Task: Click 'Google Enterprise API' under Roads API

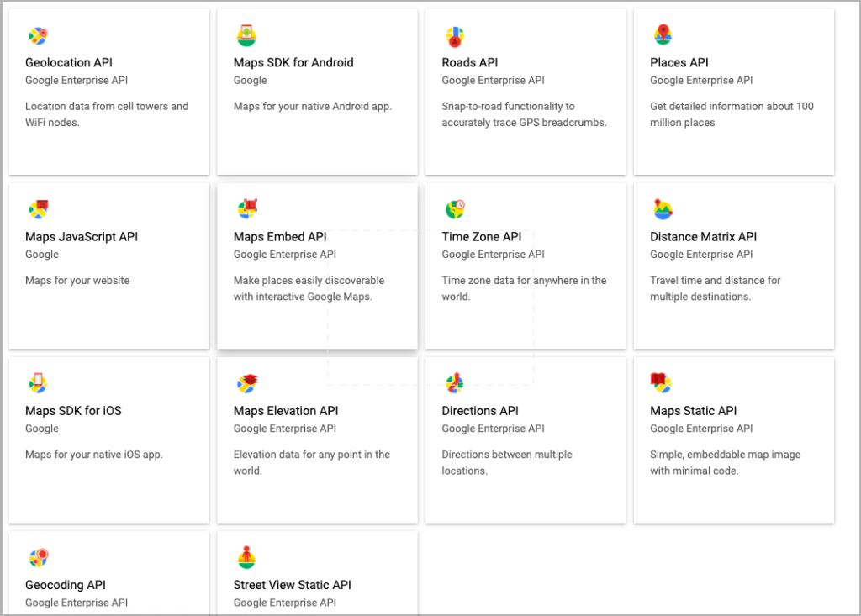Action: pyautogui.click(x=493, y=80)
